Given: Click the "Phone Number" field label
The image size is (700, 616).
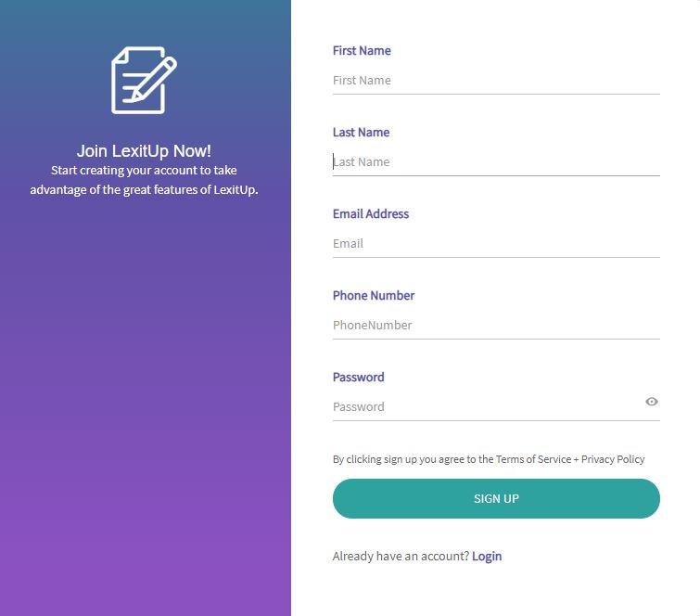Looking at the screenshot, I should coord(374,296).
